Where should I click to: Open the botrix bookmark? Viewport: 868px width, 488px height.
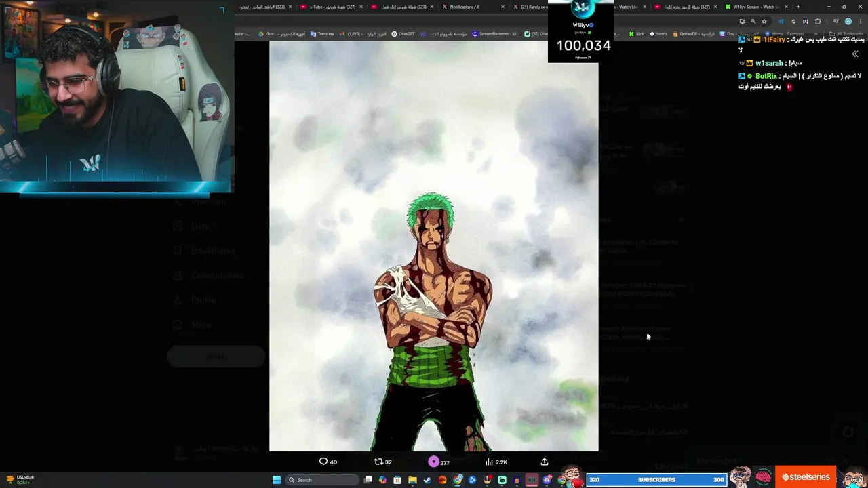tap(658, 33)
